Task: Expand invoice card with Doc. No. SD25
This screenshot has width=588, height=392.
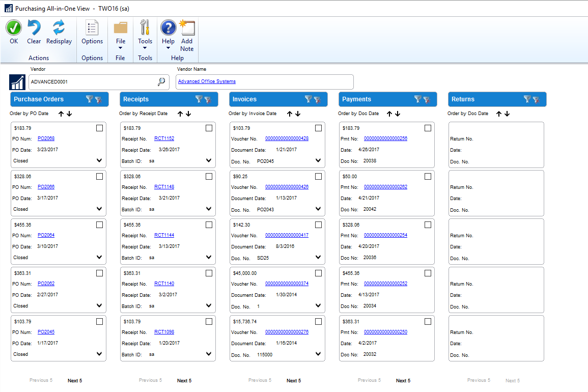Action: click(318, 257)
